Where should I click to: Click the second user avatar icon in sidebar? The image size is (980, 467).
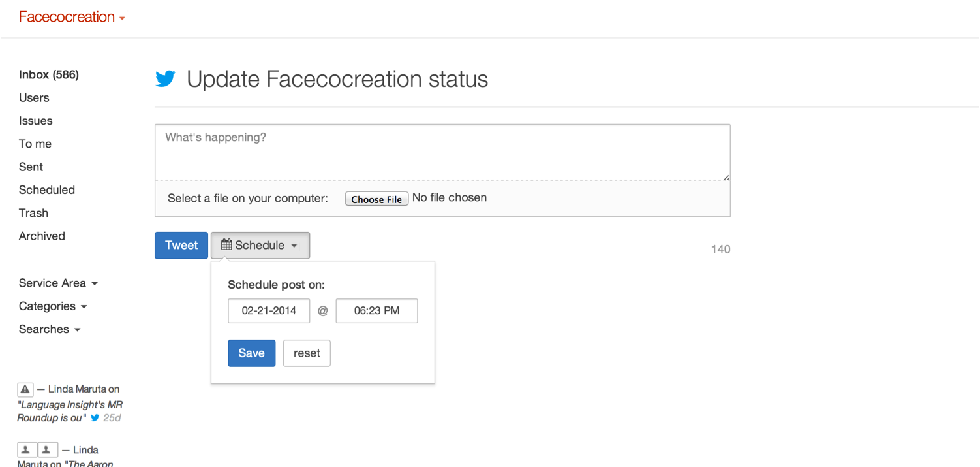47,450
